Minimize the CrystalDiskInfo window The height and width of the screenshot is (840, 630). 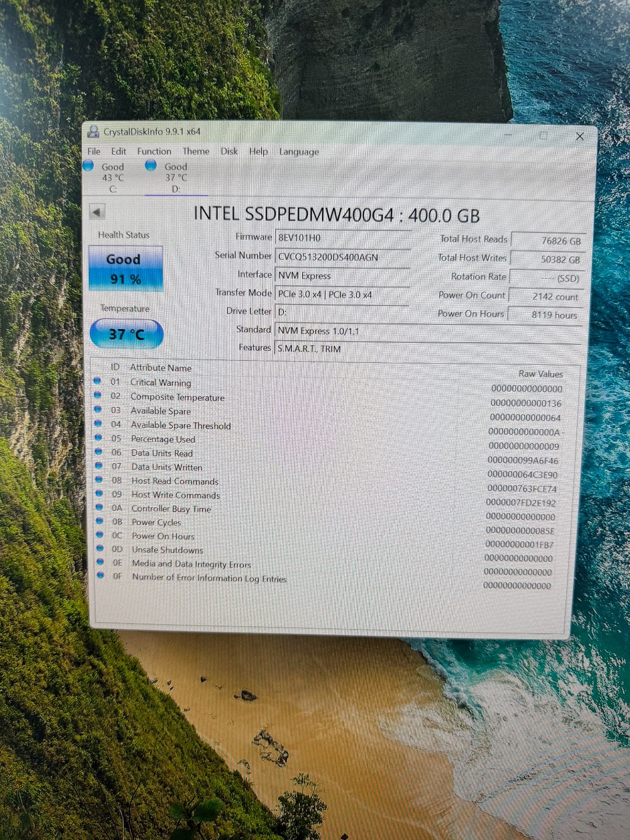[508, 135]
